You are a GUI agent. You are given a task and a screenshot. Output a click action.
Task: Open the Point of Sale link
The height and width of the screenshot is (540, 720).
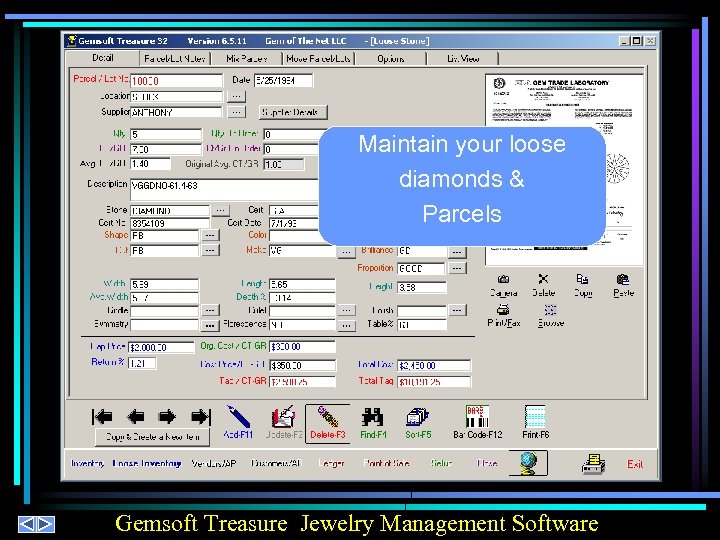pyautogui.click(x=386, y=463)
